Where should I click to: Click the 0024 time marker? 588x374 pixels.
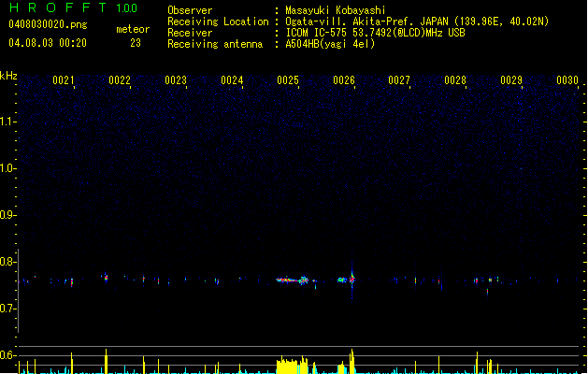(232, 80)
